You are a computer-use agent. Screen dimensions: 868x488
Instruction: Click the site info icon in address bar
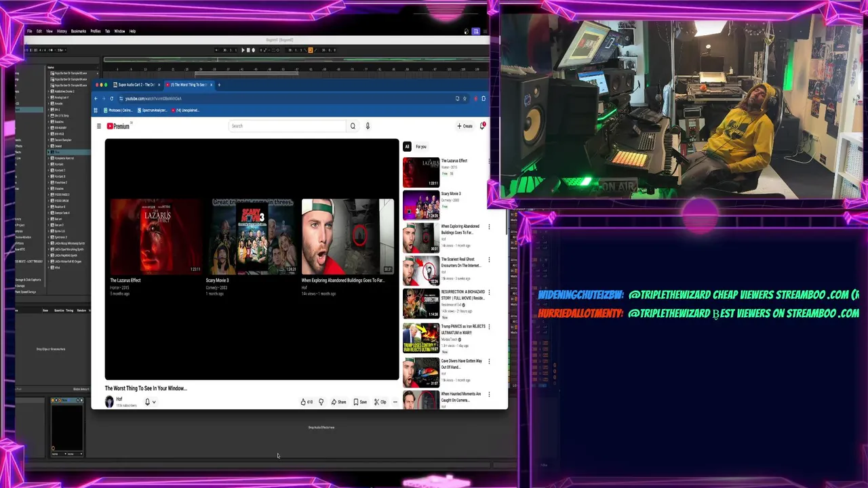[121, 98]
